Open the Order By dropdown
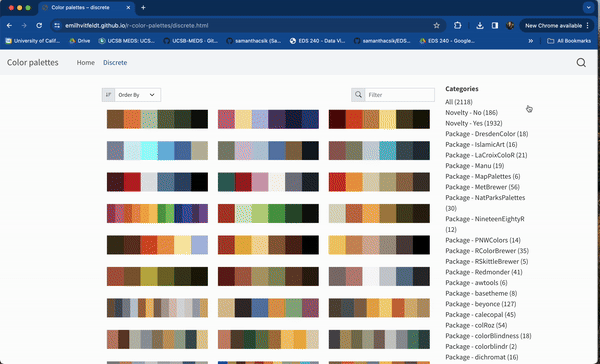Image resolution: width=600 pixels, height=364 pixels. (x=137, y=95)
